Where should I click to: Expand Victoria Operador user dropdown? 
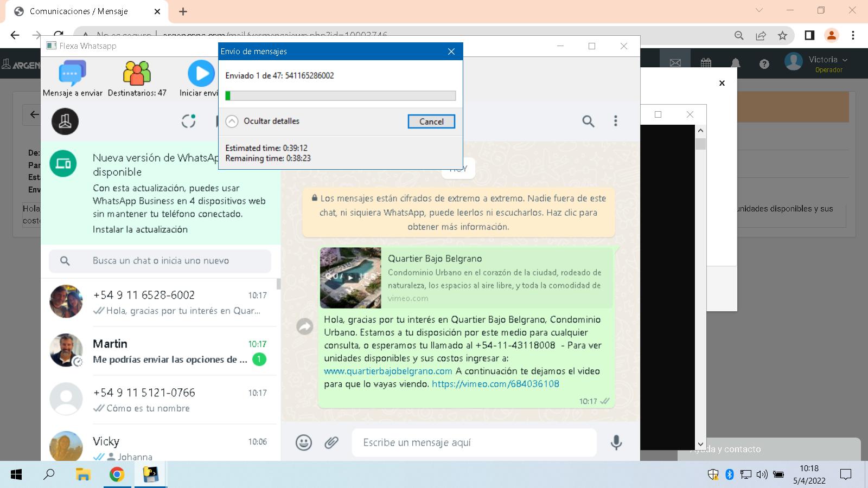coord(816,63)
